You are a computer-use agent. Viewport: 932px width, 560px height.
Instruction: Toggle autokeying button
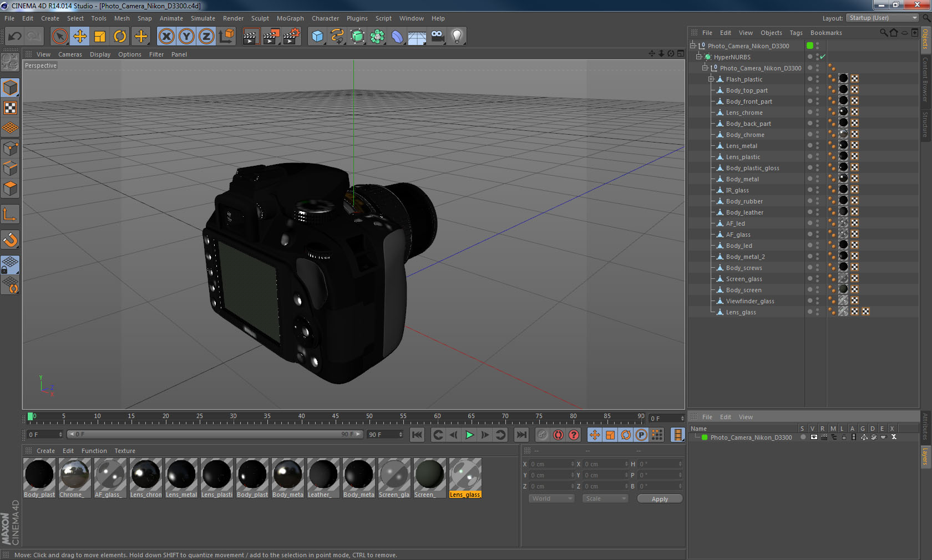click(558, 435)
